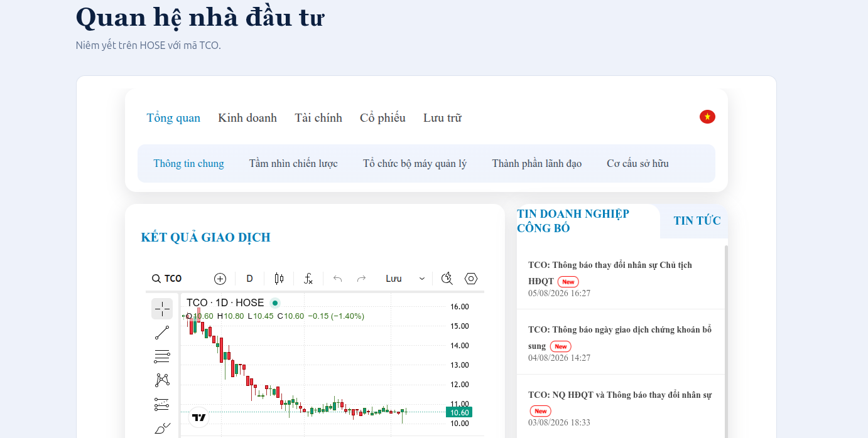Select the brush drawing tool

(x=162, y=428)
